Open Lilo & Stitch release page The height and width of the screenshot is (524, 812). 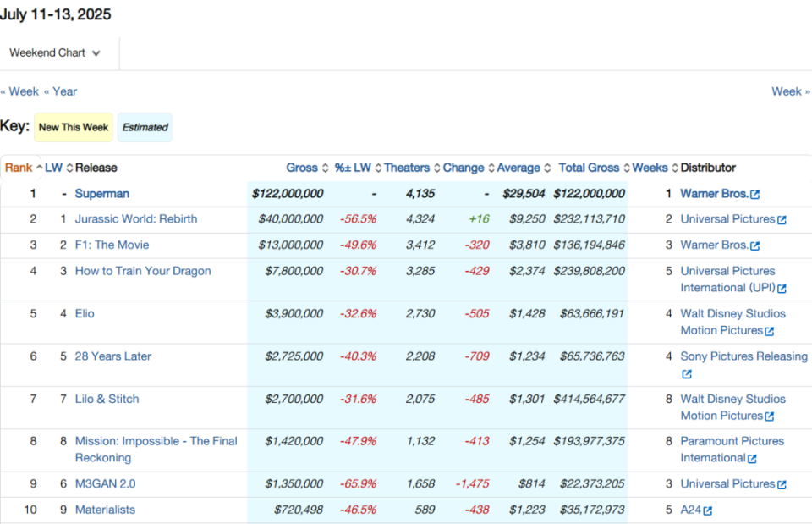click(x=107, y=399)
